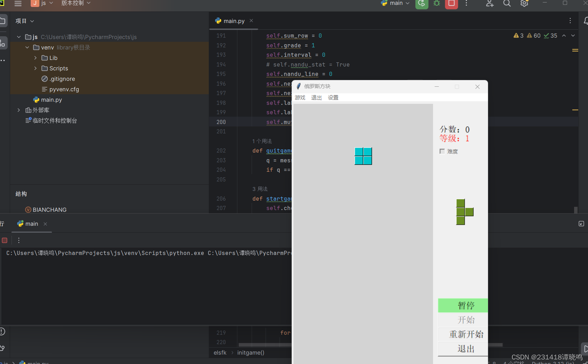The image size is (588, 364).
Task: Open the main run configuration dropdown
Action: [x=396, y=3]
